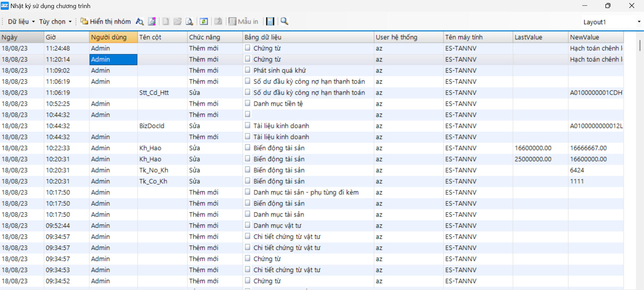
Task: Click the Mẫu in button
Action: tap(244, 21)
